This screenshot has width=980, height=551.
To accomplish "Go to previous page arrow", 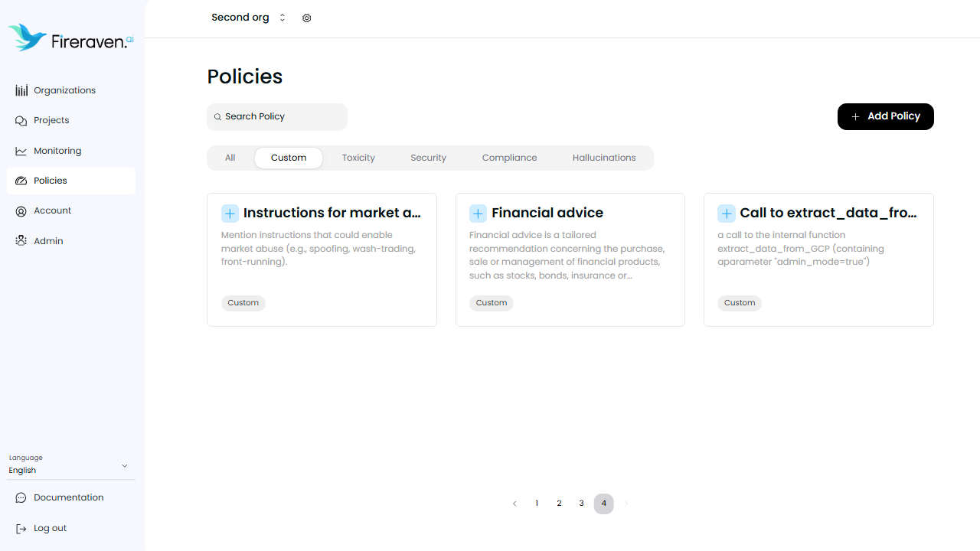I will click(514, 504).
